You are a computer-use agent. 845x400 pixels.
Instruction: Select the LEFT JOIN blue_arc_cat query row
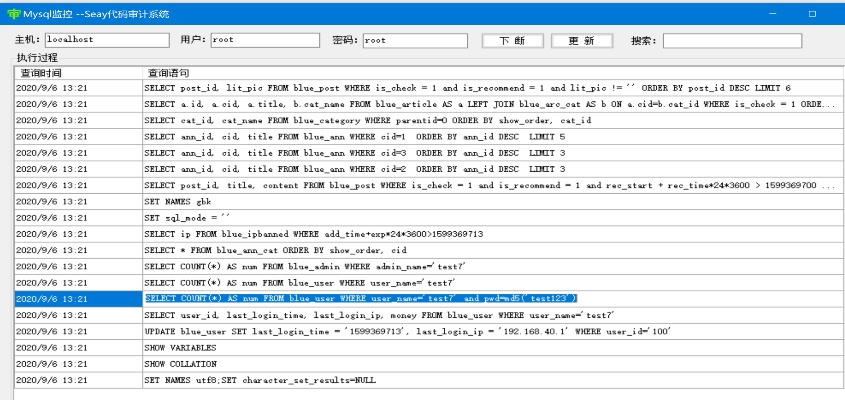click(430, 104)
